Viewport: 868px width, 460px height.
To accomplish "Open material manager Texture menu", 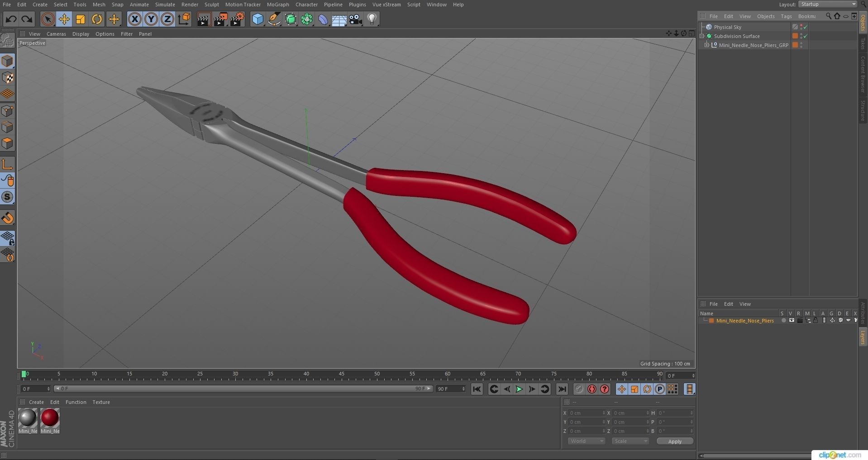I will 101,402.
